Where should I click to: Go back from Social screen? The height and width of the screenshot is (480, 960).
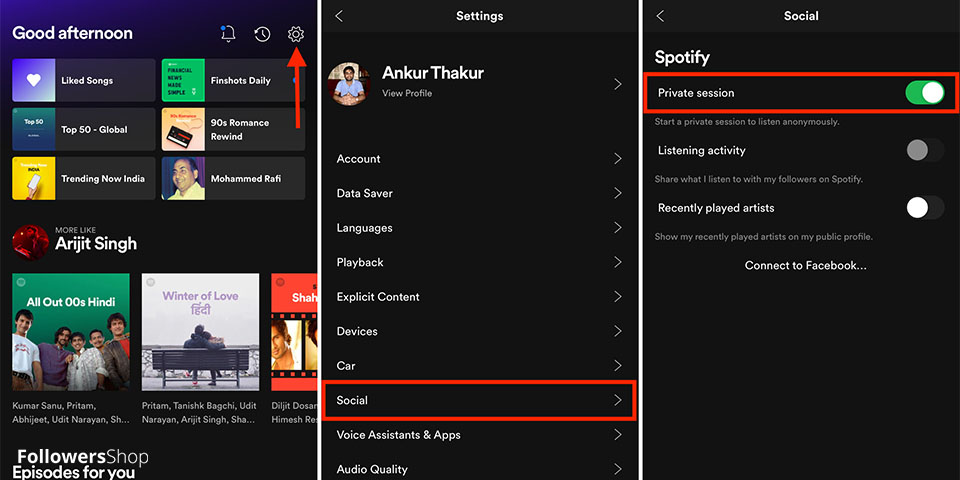point(659,16)
